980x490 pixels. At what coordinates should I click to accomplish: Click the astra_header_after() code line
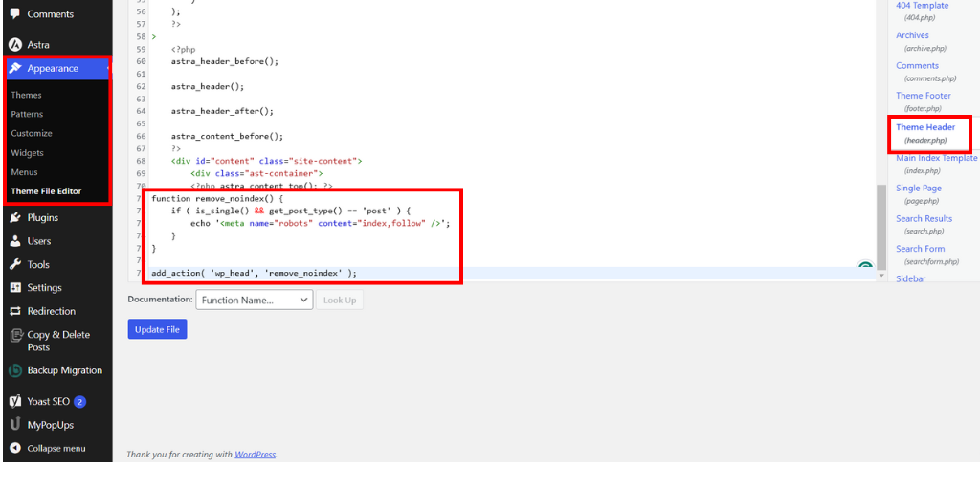click(222, 111)
